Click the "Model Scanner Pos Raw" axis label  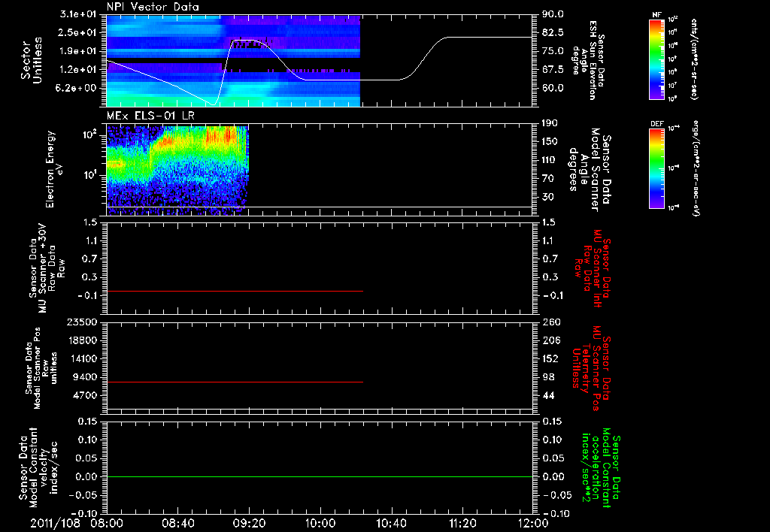point(42,368)
